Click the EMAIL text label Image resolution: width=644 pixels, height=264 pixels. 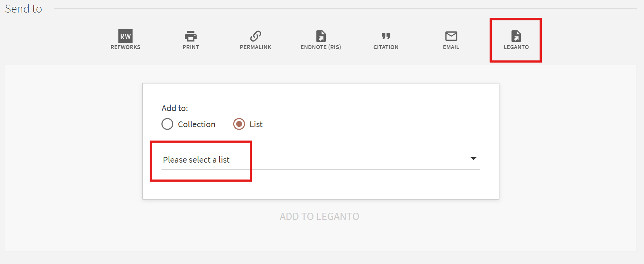click(x=451, y=47)
